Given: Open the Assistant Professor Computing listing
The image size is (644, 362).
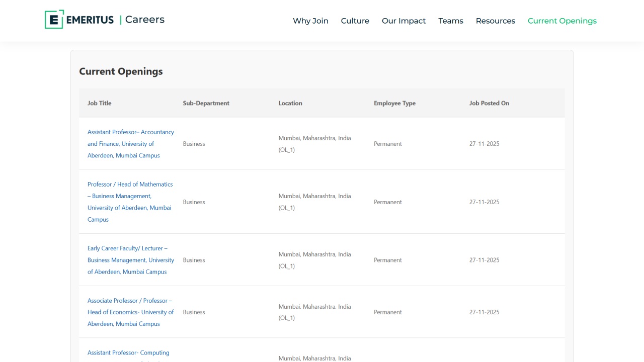Looking at the screenshot, I should point(128,352).
